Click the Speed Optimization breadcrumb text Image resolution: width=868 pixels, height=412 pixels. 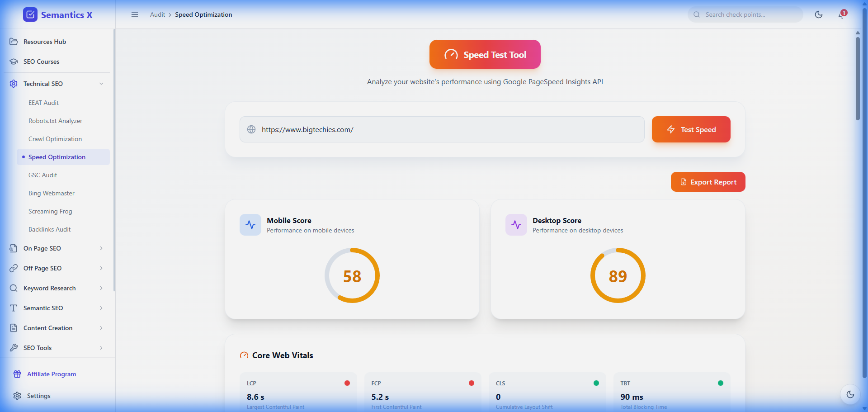point(203,14)
